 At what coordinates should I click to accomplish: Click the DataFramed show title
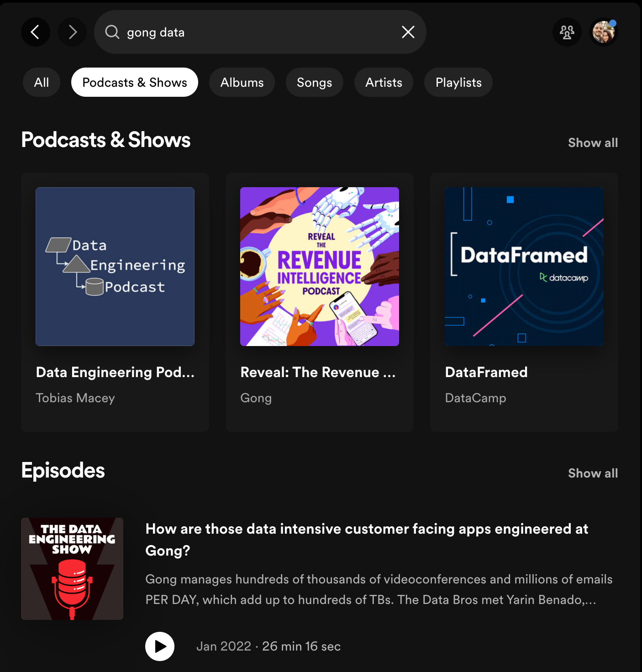486,372
